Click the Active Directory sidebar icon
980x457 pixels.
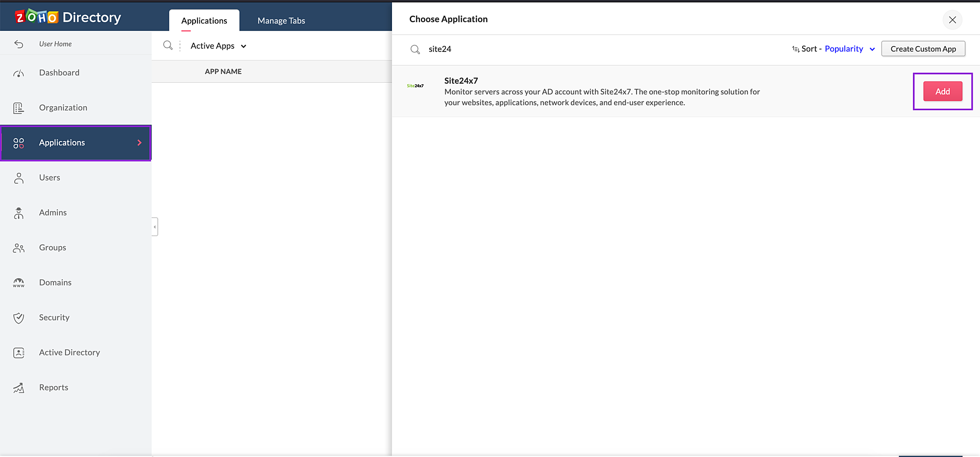point(19,352)
